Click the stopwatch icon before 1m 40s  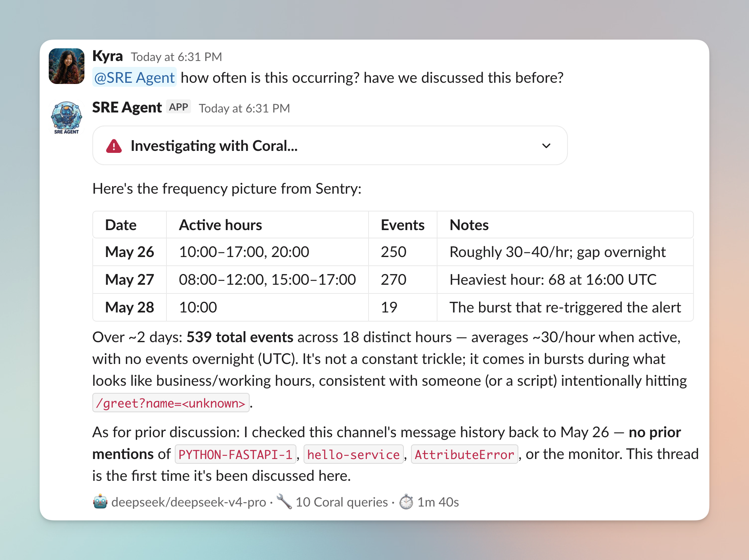pyautogui.click(x=406, y=502)
